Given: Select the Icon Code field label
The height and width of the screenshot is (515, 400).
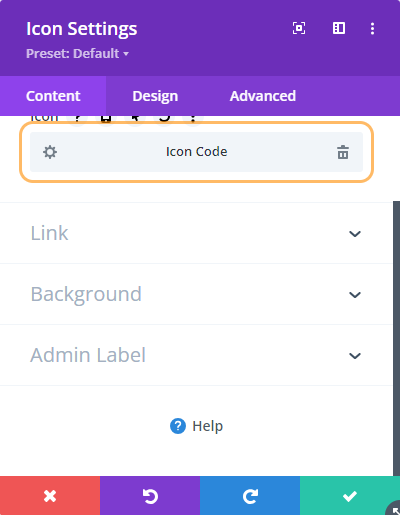Looking at the screenshot, I should [x=197, y=152].
